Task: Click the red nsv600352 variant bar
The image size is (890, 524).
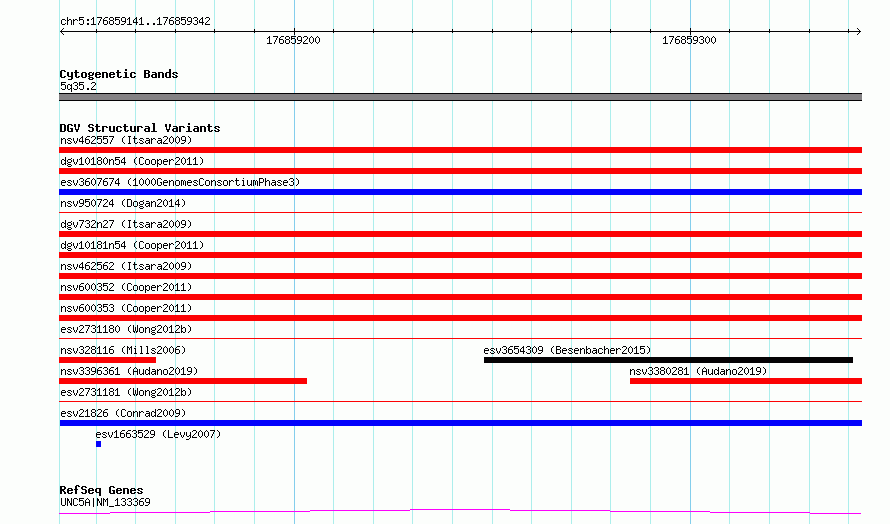Action: tap(460, 297)
